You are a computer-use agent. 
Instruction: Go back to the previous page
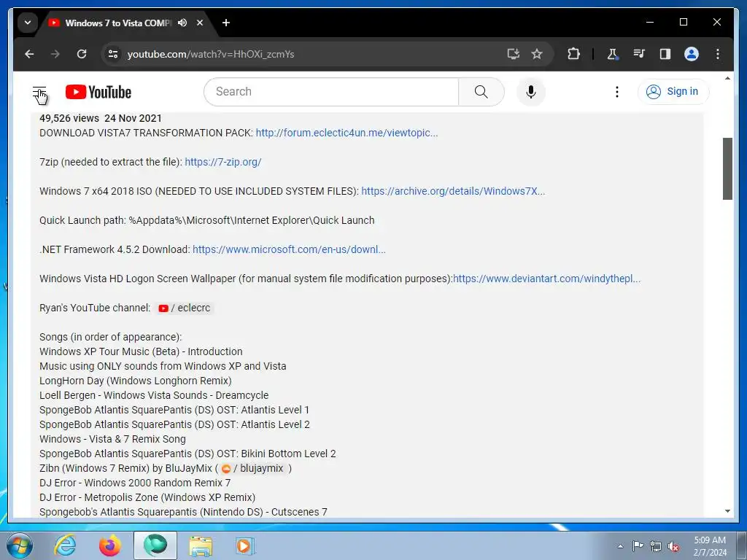point(29,54)
